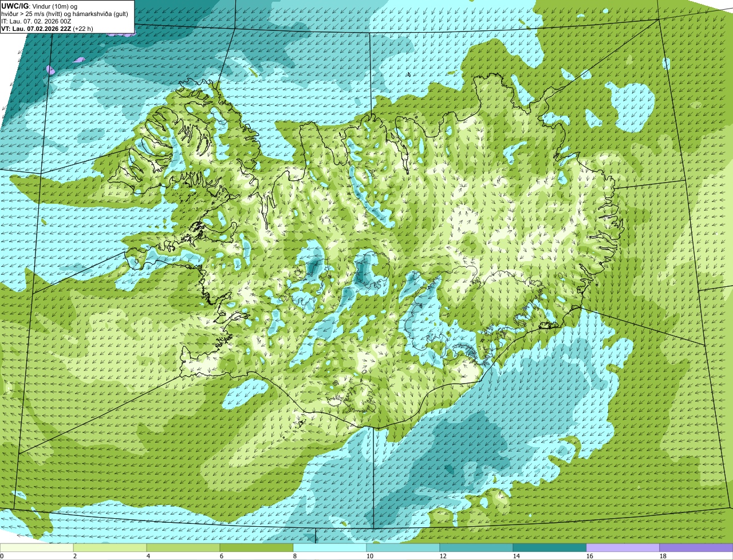The height and width of the screenshot is (560, 733).
Task: Click the 'hviður > 25 m/s (hvítt)' description line
Action: [65, 13]
